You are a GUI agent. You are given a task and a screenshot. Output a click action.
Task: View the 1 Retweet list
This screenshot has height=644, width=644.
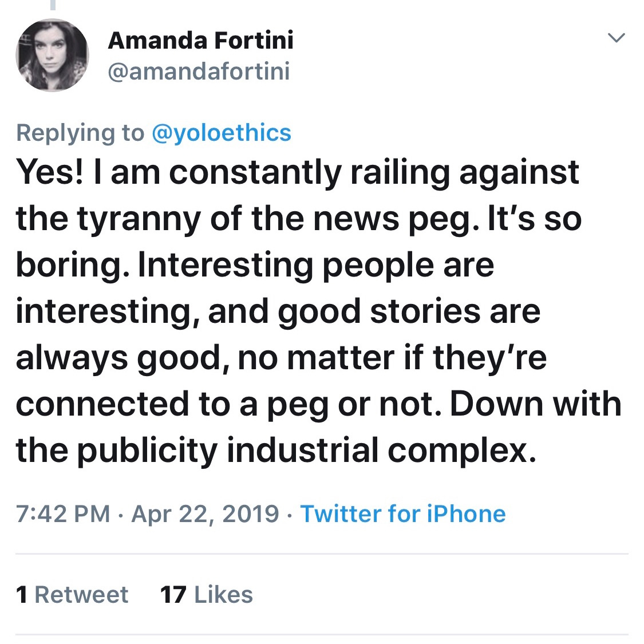73,595
